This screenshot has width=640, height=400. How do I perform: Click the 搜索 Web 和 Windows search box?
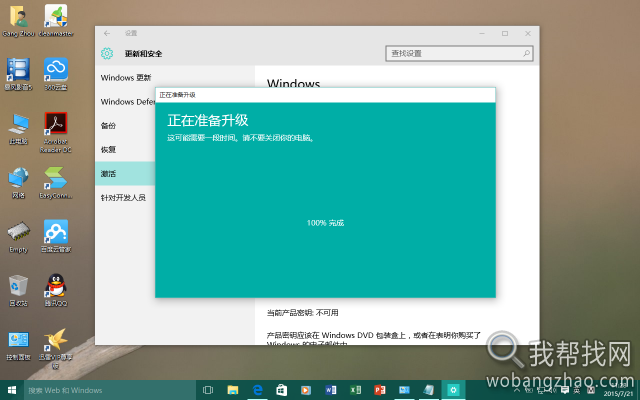coord(110,390)
